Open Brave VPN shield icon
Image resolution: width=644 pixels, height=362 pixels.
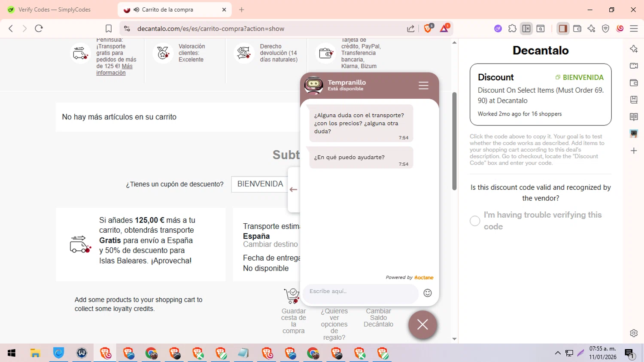click(x=605, y=29)
